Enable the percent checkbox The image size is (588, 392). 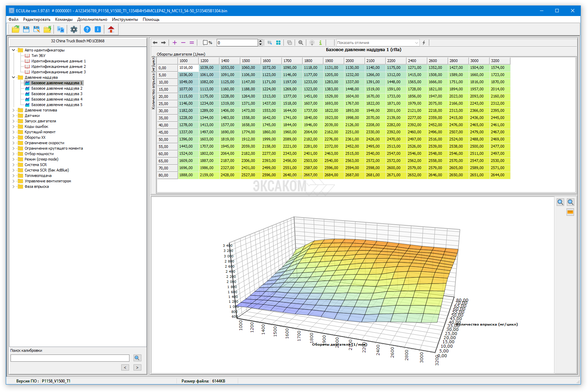click(205, 43)
